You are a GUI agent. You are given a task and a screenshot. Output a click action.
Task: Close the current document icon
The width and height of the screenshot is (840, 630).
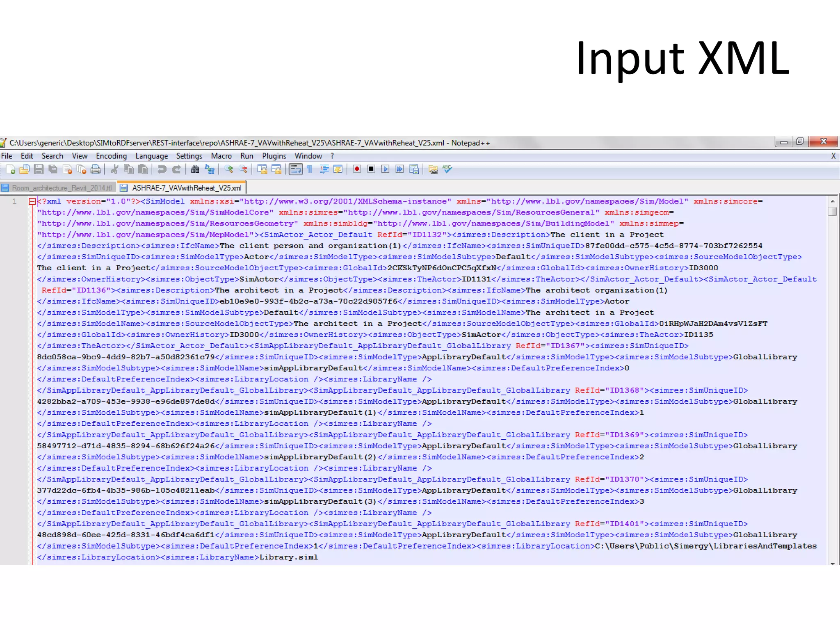[68, 169]
